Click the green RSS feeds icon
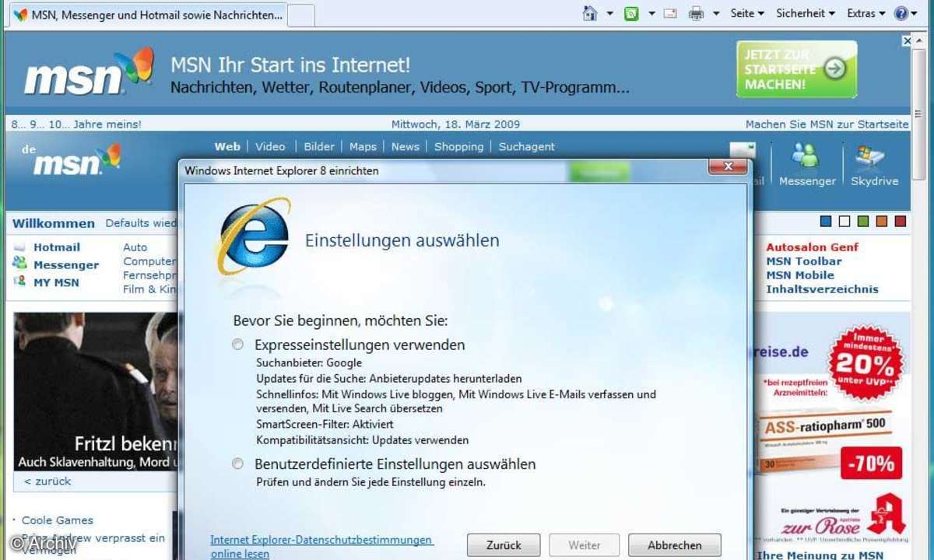 coord(632,13)
